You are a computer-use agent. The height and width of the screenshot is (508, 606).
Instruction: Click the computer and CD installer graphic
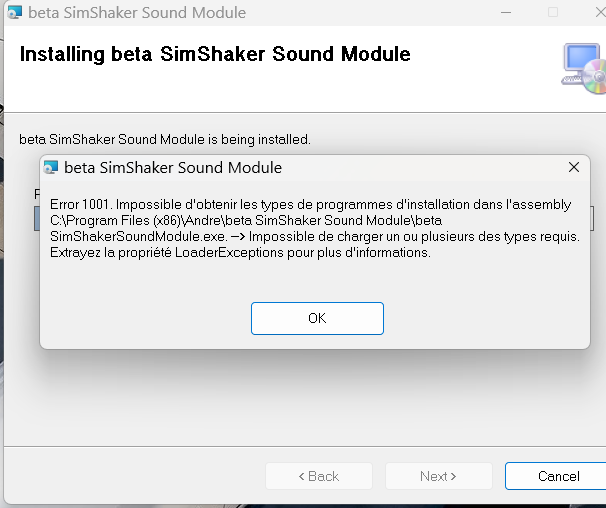(x=584, y=68)
